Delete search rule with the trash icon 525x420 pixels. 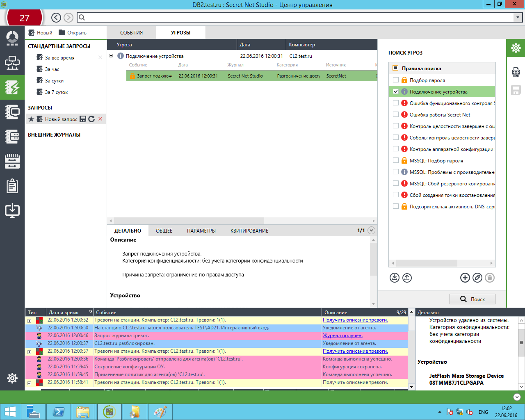490,278
